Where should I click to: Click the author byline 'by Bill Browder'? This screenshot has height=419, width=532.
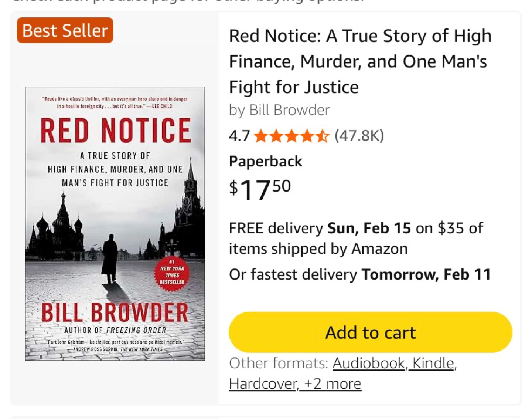click(x=279, y=110)
